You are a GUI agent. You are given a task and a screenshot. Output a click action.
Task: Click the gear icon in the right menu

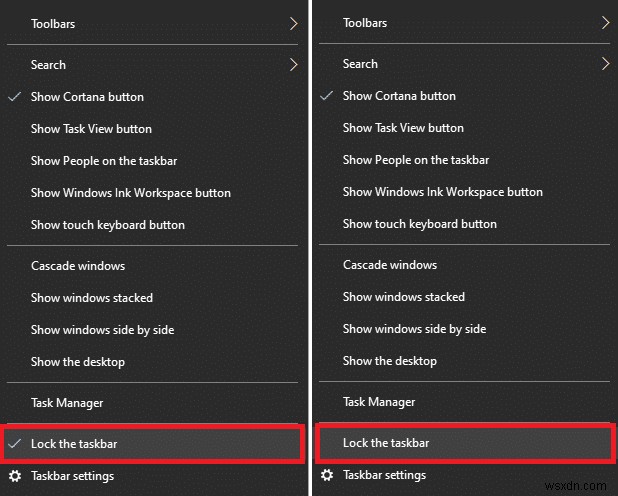(x=326, y=475)
